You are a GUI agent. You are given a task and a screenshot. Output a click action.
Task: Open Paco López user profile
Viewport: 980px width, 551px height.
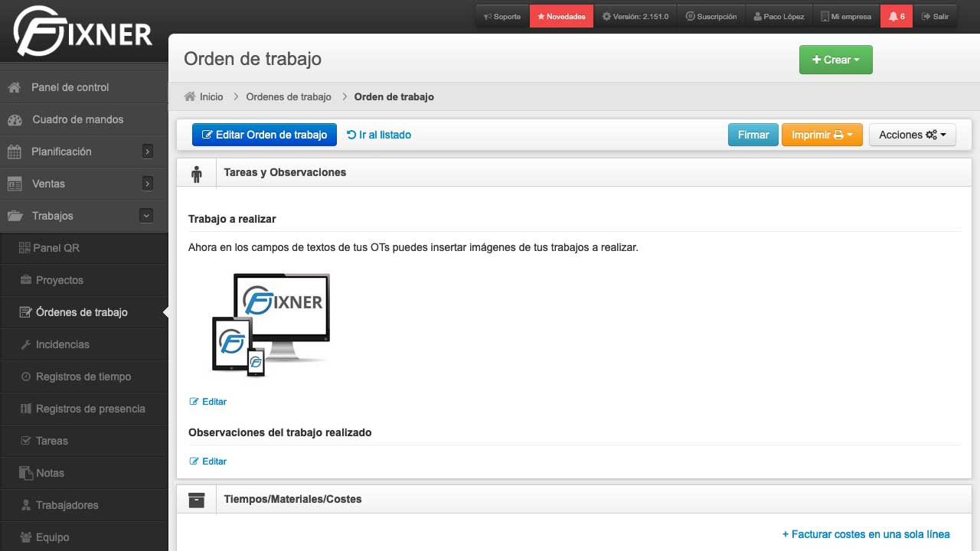779,16
